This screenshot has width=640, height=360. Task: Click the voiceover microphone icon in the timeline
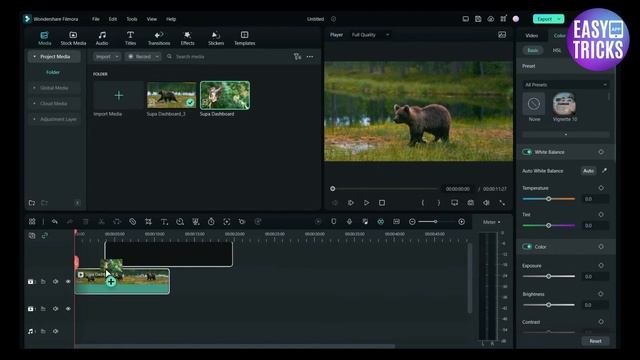(349, 222)
